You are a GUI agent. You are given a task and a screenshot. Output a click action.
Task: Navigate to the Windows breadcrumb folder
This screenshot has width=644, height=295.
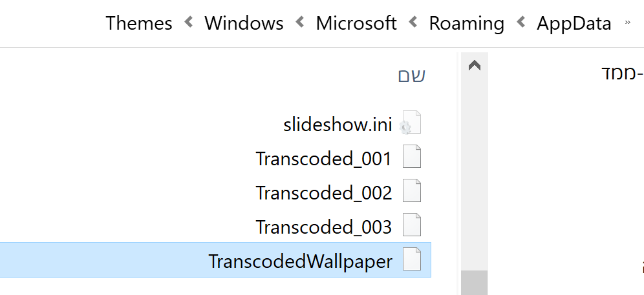point(244,23)
